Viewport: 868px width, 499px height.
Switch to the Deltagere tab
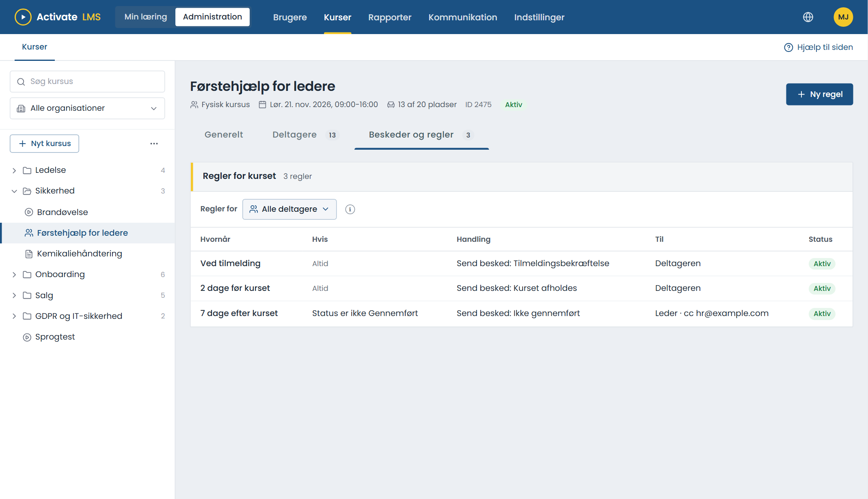pyautogui.click(x=306, y=135)
